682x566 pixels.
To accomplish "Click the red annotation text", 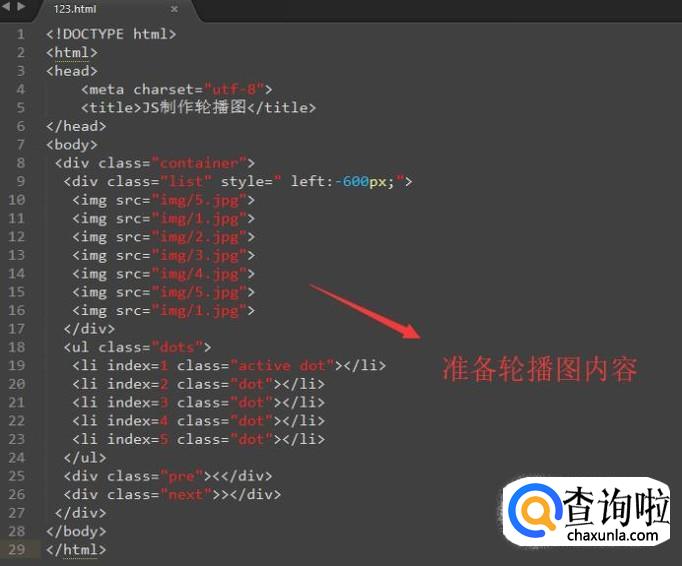I will (x=539, y=369).
